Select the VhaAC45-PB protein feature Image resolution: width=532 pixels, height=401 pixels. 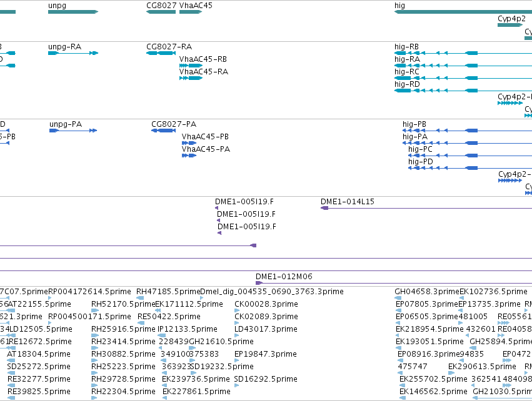click(x=189, y=143)
